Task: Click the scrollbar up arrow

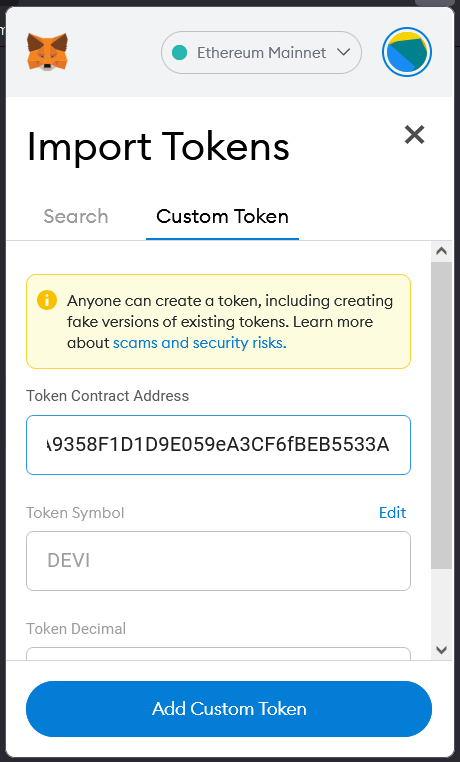Action: point(442,251)
